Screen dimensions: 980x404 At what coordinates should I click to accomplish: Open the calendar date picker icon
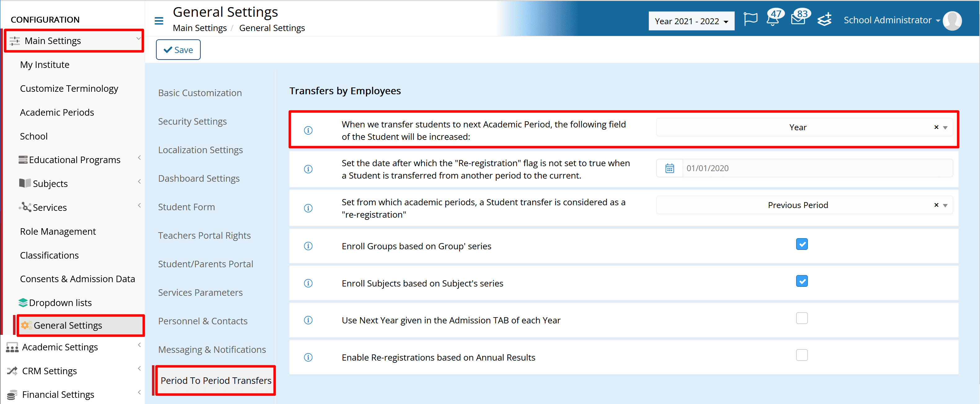click(670, 168)
